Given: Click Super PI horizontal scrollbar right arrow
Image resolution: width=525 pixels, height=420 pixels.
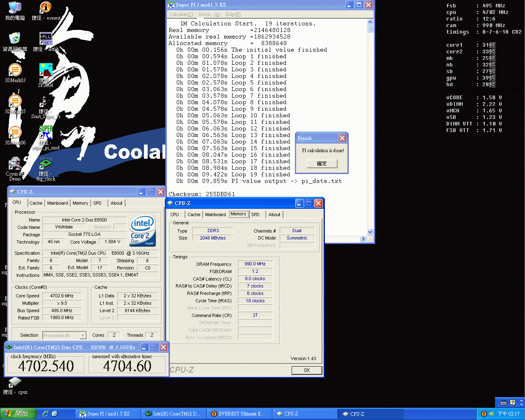Looking at the screenshot, I should [x=363, y=239].
